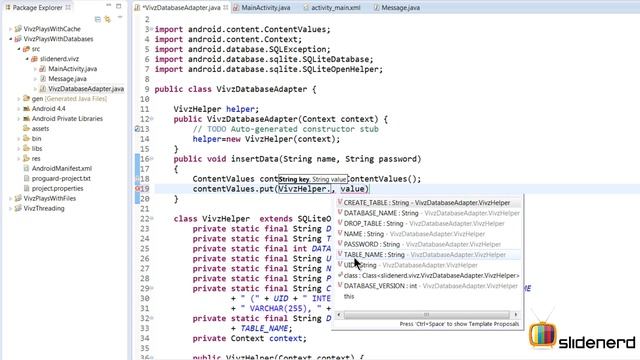Select the assets folder
The width and height of the screenshot is (640, 360).
click(40, 129)
